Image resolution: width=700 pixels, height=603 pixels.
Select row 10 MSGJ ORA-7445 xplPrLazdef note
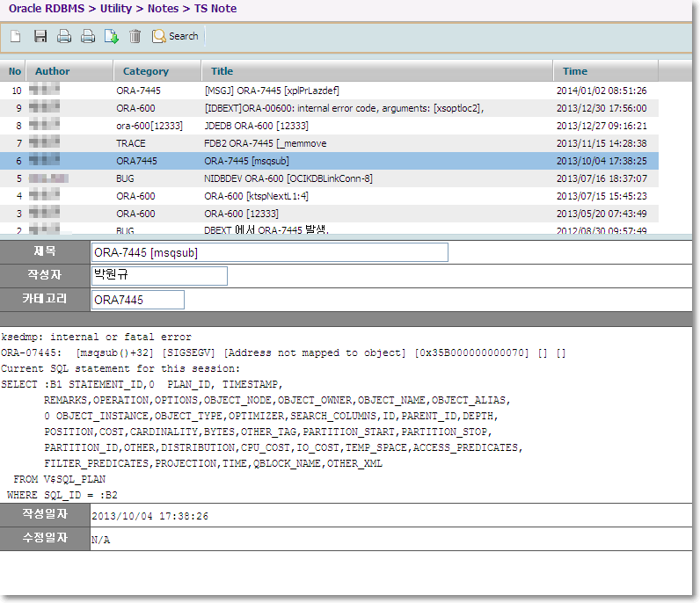tap(271, 91)
